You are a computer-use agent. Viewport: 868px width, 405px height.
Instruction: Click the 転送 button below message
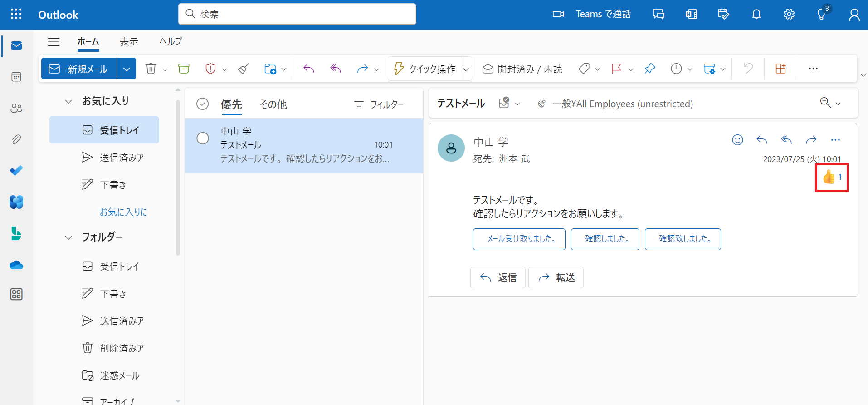(556, 277)
